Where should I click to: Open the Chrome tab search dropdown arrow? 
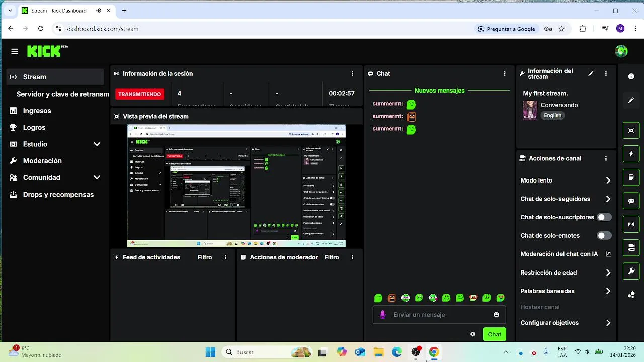click(10, 11)
